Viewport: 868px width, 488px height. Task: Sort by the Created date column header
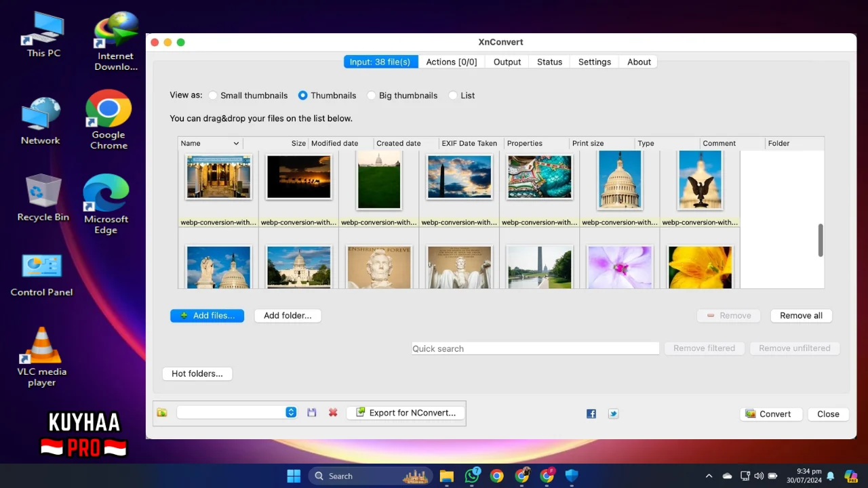coord(406,144)
